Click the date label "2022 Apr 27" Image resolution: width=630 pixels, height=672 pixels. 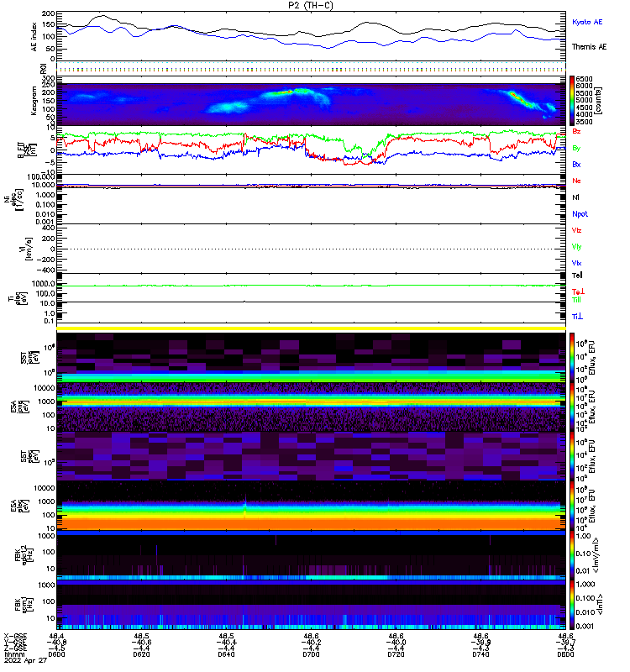[25, 660]
